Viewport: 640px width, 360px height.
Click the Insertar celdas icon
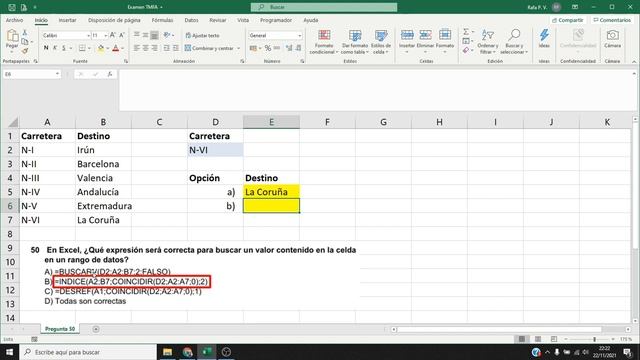407,35
